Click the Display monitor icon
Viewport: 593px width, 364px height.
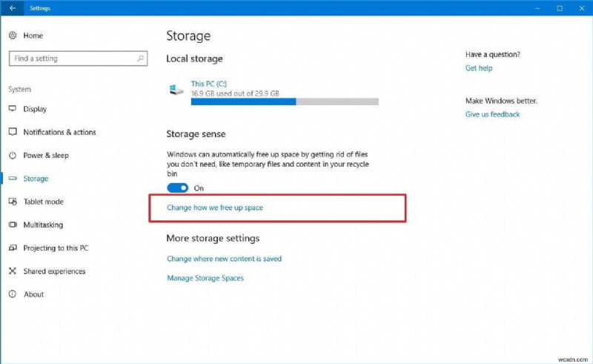click(x=13, y=109)
